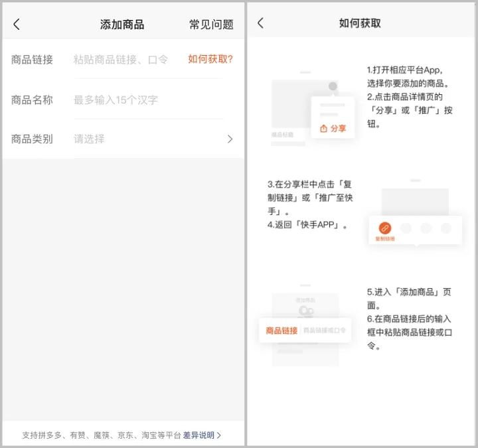The width and height of the screenshot is (478, 448).
Task: Open 常见问题 in the top bar
Action: tap(211, 25)
